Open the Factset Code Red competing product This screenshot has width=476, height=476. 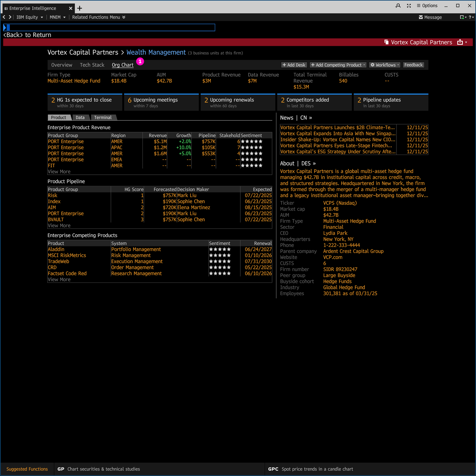click(67, 273)
